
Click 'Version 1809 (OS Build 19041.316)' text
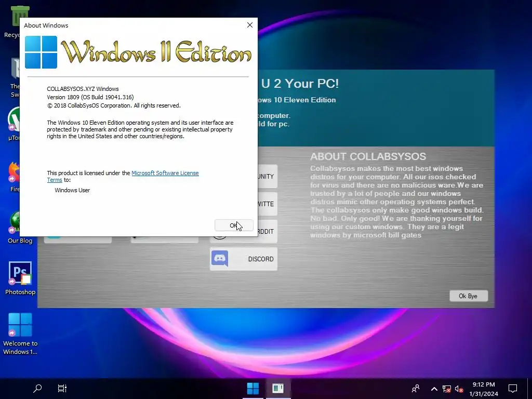90,97
